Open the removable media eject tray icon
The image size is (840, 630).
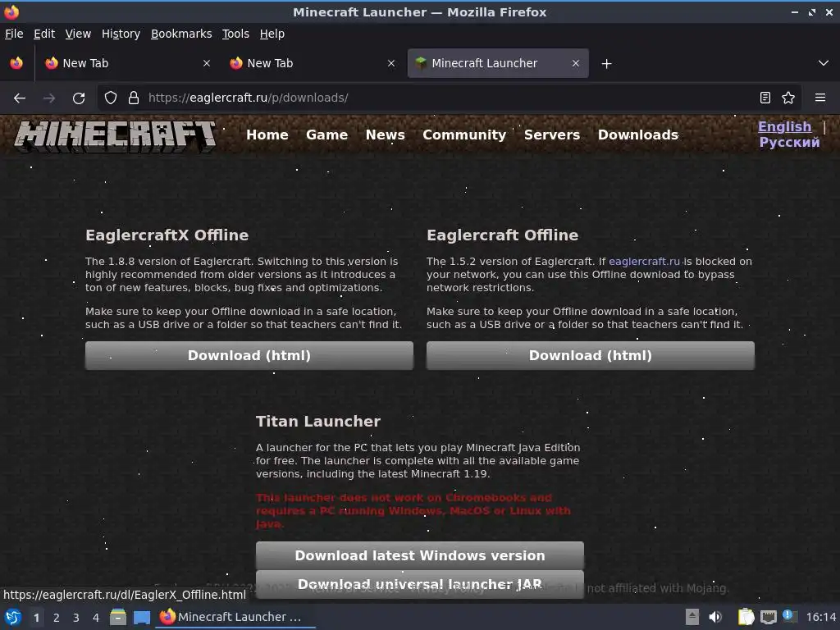point(692,617)
